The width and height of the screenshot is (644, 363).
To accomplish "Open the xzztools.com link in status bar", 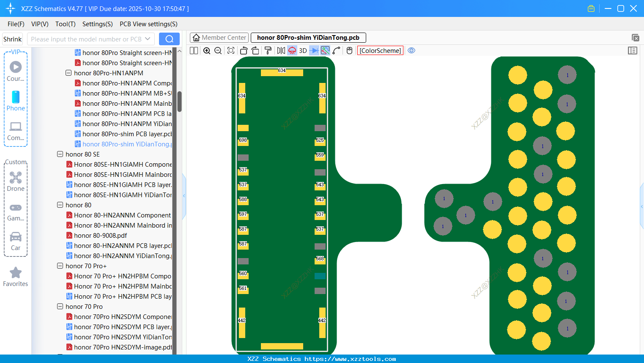I will (350, 359).
